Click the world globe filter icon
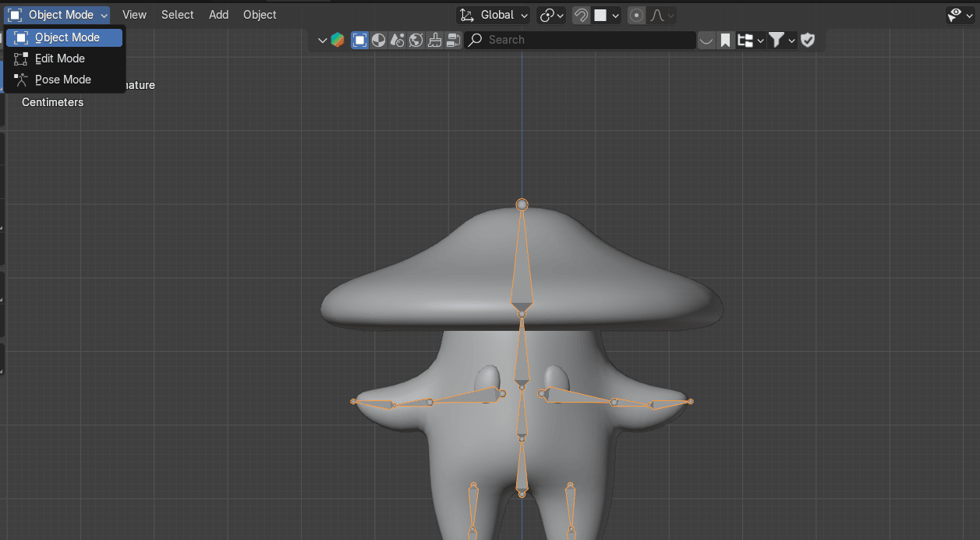Image resolution: width=980 pixels, height=540 pixels. tap(416, 40)
